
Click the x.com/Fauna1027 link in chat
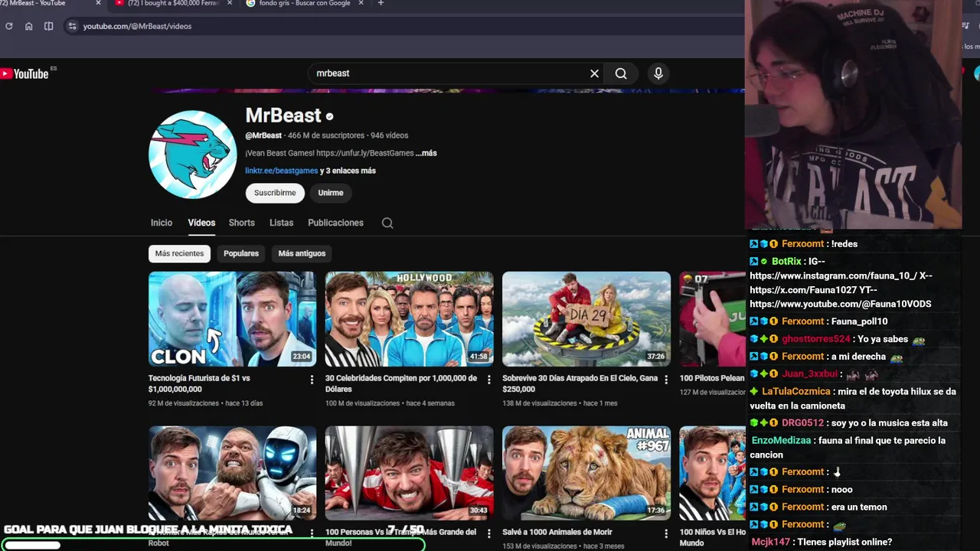(x=817, y=290)
